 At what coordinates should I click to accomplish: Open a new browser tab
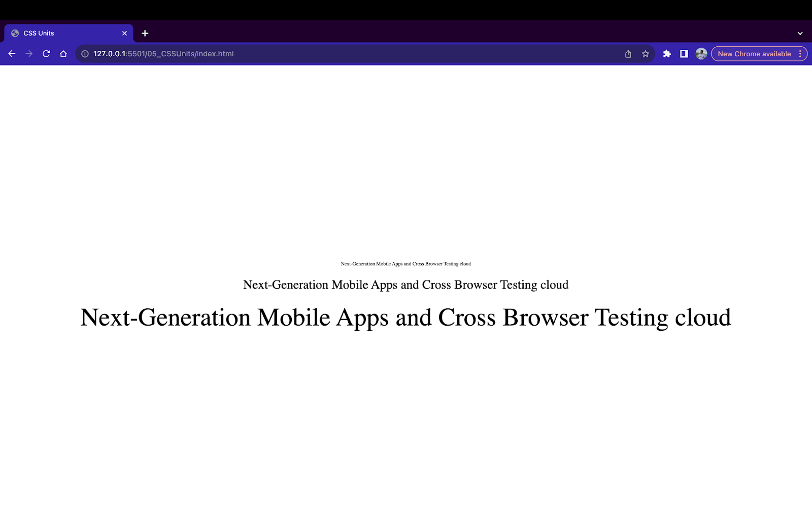pyautogui.click(x=145, y=33)
